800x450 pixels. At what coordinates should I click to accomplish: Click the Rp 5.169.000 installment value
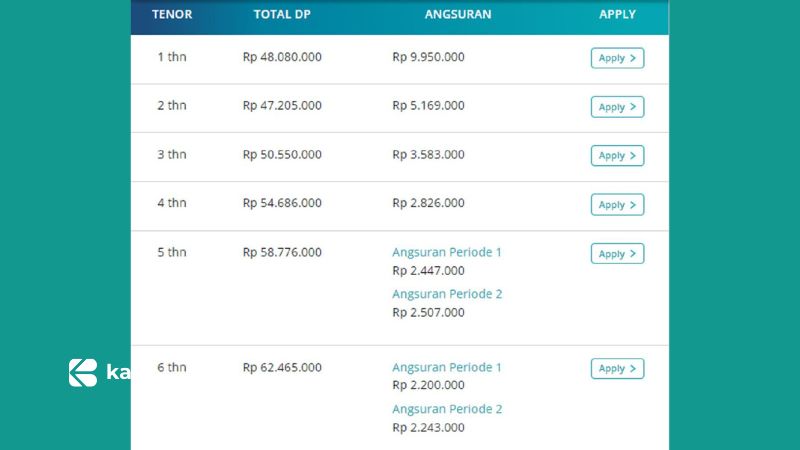pos(428,105)
